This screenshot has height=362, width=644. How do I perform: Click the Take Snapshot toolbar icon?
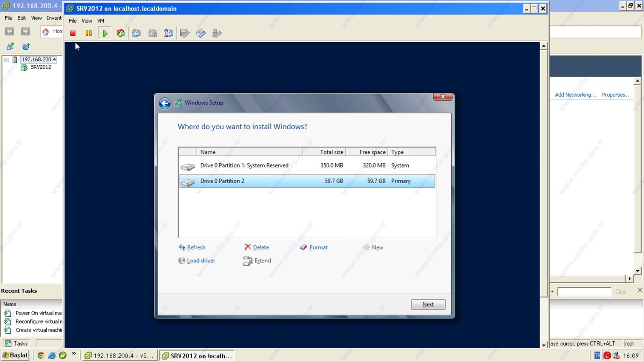click(x=136, y=33)
